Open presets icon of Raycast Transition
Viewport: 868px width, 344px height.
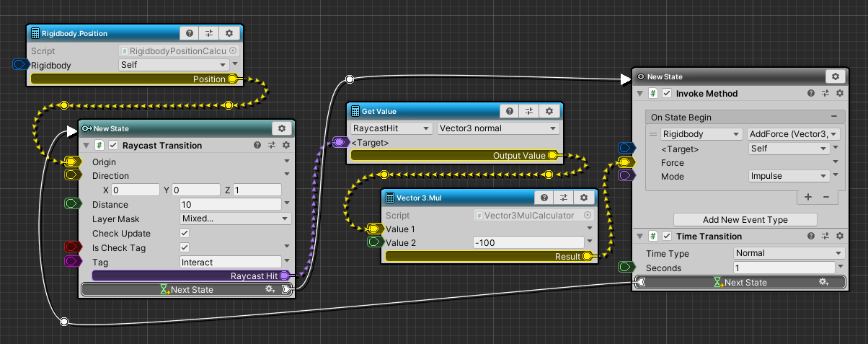point(272,145)
